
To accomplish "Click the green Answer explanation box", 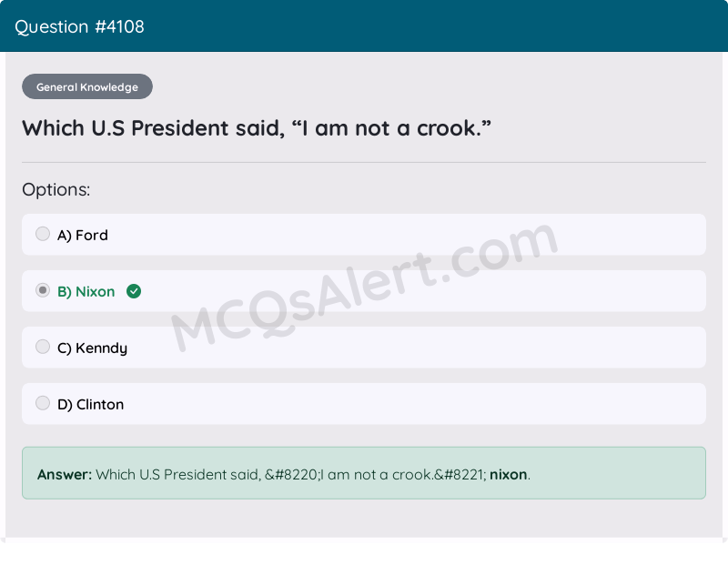I will 364,473.
